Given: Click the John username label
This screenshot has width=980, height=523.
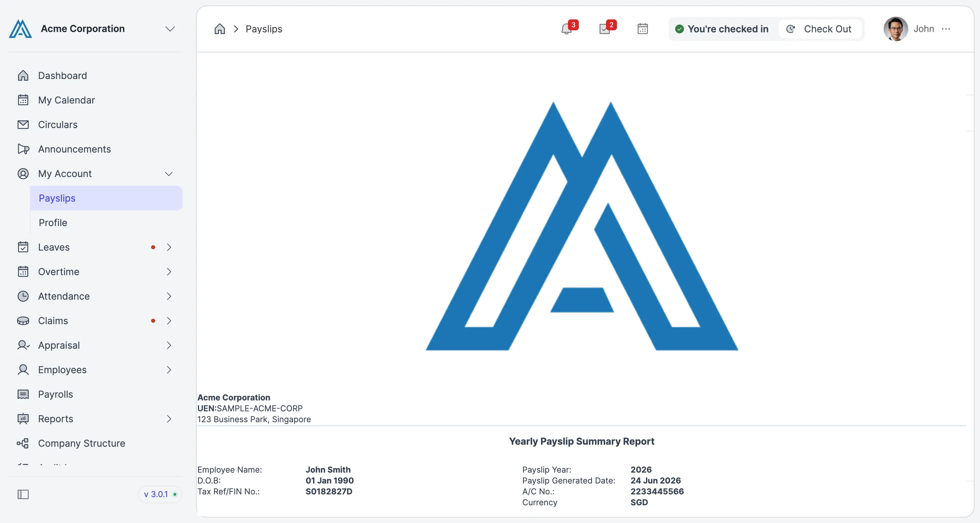Looking at the screenshot, I should point(924,29).
